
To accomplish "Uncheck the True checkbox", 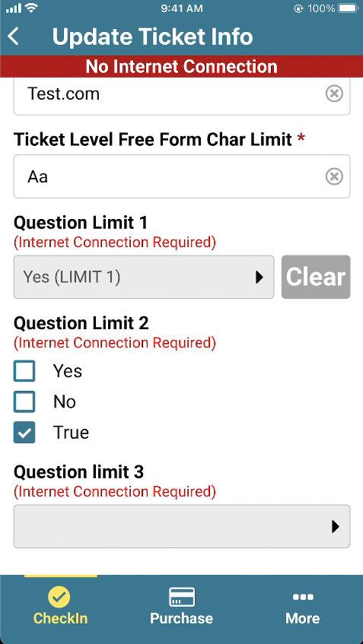I will click(x=24, y=433).
